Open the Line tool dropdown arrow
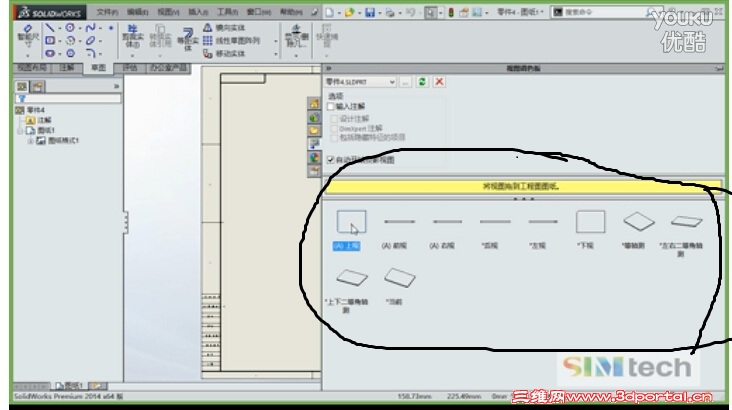732x410 pixels. pos(59,28)
